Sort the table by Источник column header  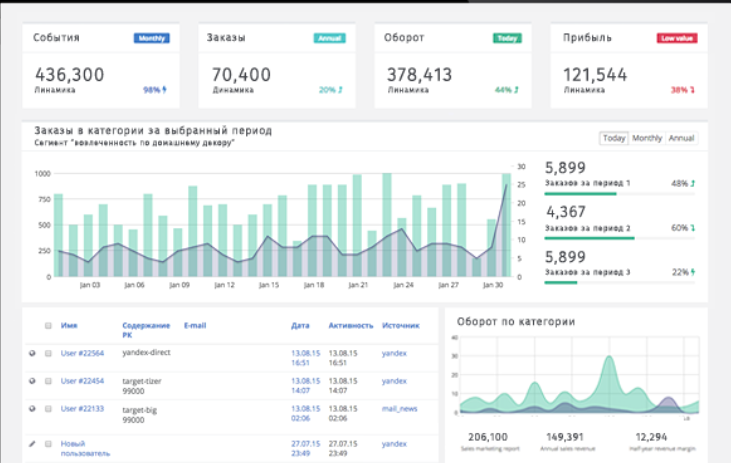pos(399,325)
